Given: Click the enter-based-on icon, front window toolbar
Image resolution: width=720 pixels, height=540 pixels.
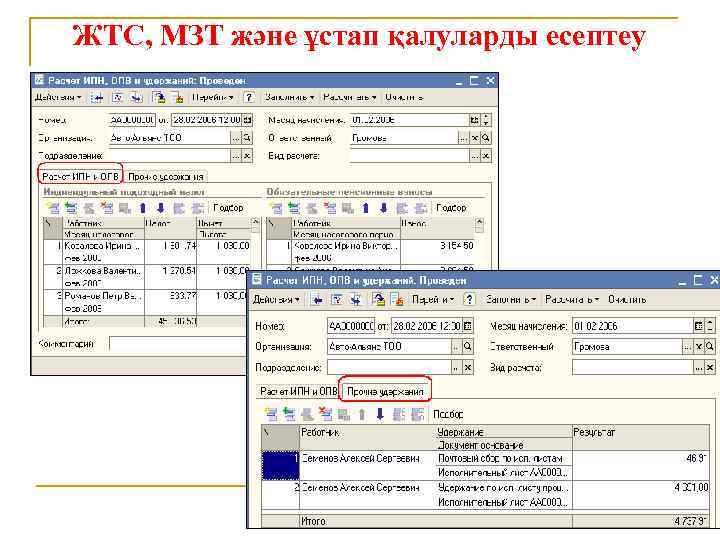Looking at the screenshot, I should pyautogui.click(x=379, y=300).
